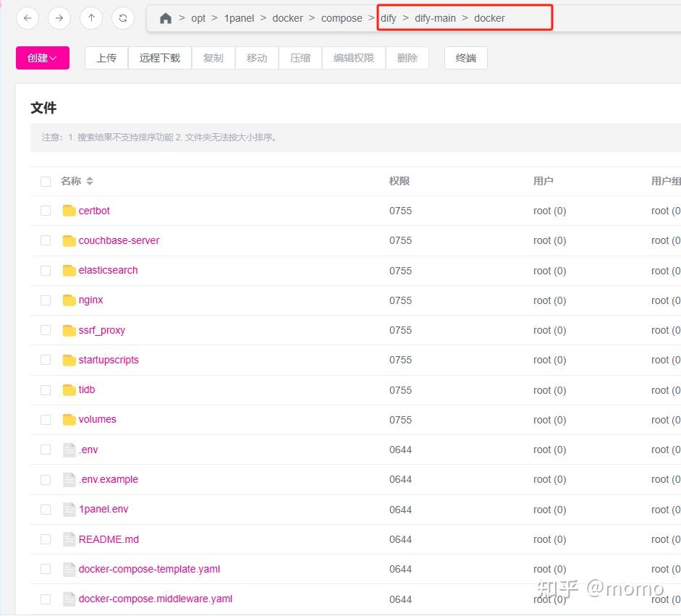Check the checkbox next to docker-compose.middleware.yaml
This screenshot has height=616, width=681.
tap(46, 599)
